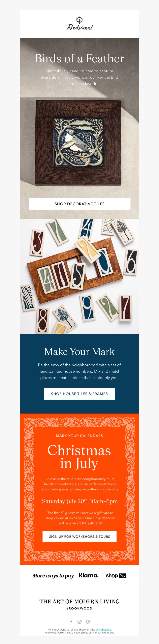The height and width of the screenshot is (644, 159).
Task: Click Sign-Up for Workshops & Tours button
Action: click(79, 536)
